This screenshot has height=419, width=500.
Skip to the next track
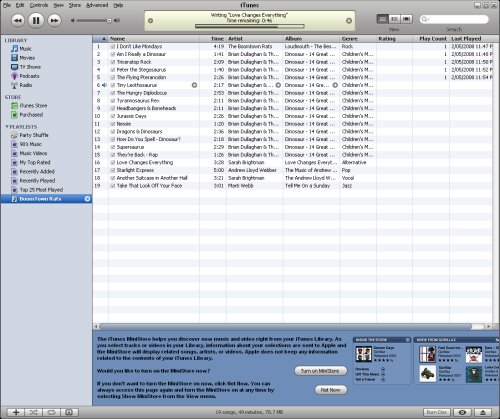(x=54, y=21)
